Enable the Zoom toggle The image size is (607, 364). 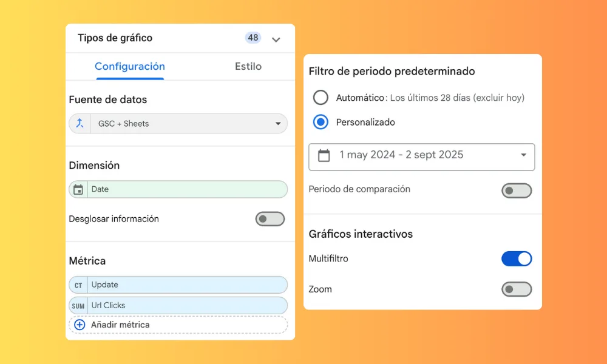pyautogui.click(x=516, y=289)
